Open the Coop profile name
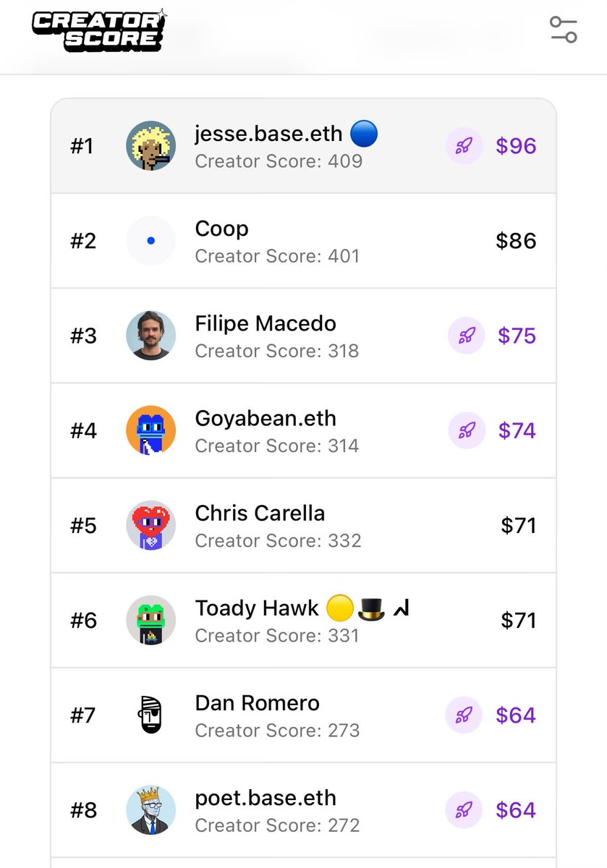This screenshot has height=868, width=607. coord(222,229)
